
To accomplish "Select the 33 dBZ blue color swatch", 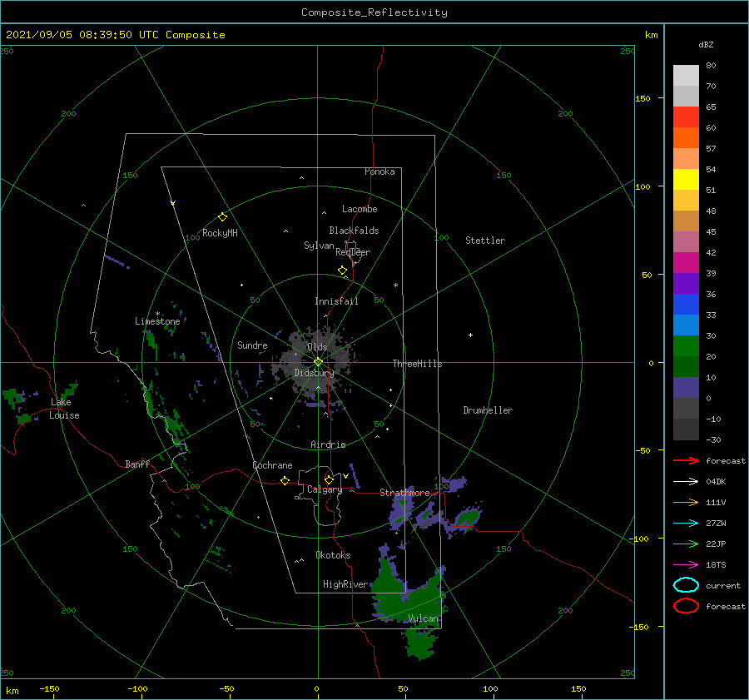I will (x=686, y=325).
